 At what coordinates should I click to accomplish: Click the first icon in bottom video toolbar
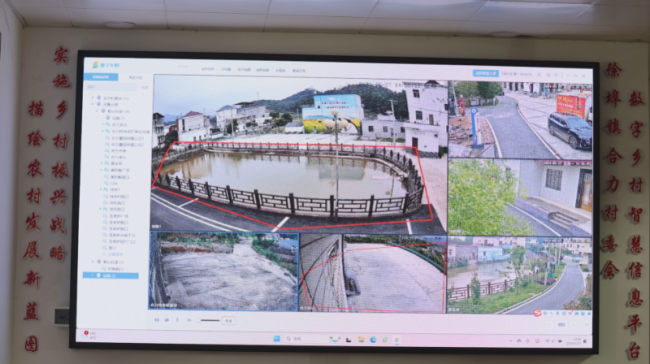click(x=157, y=320)
